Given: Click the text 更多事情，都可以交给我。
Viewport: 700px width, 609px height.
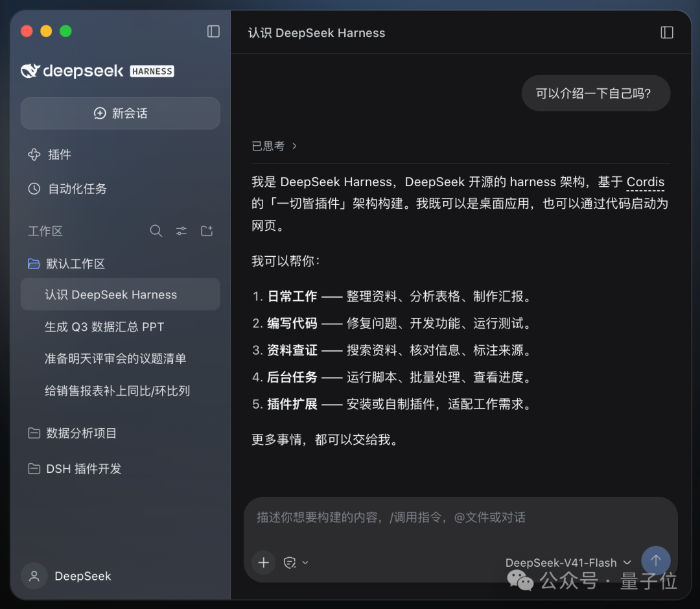Looking at the screenshot, I should coord(325,440).
